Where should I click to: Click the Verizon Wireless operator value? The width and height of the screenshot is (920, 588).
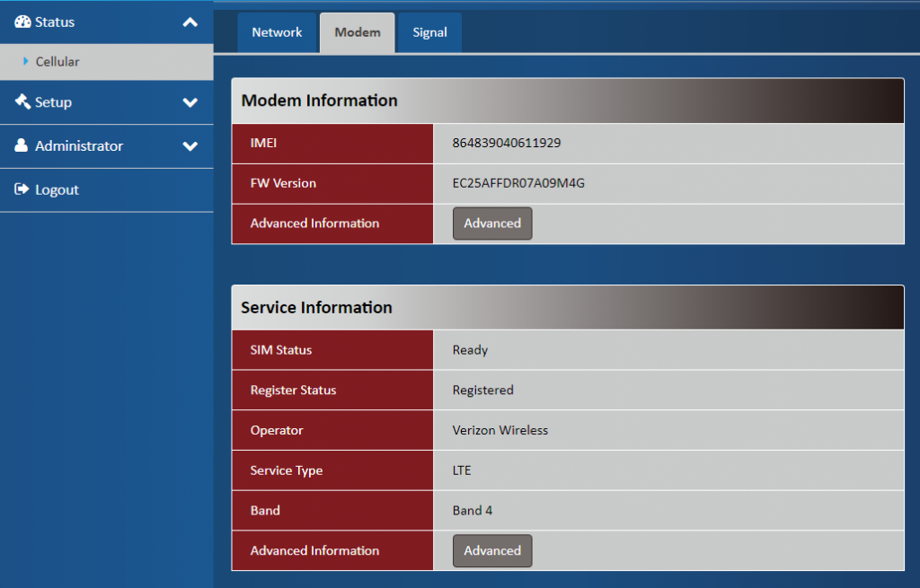[x=500, y=430]
